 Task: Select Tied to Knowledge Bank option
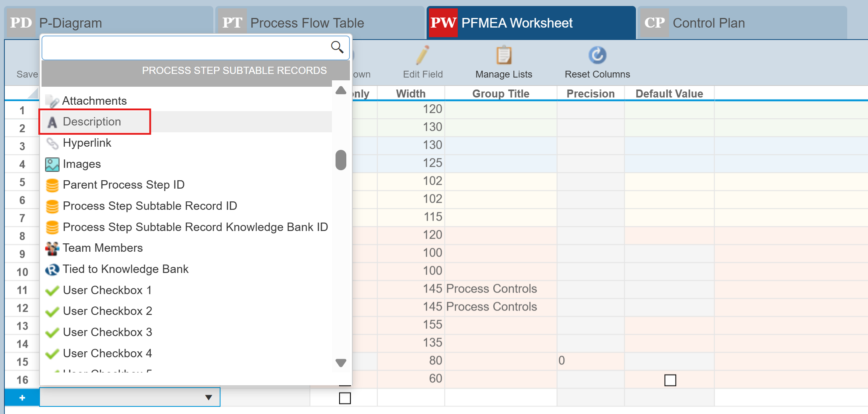[125, 269]
